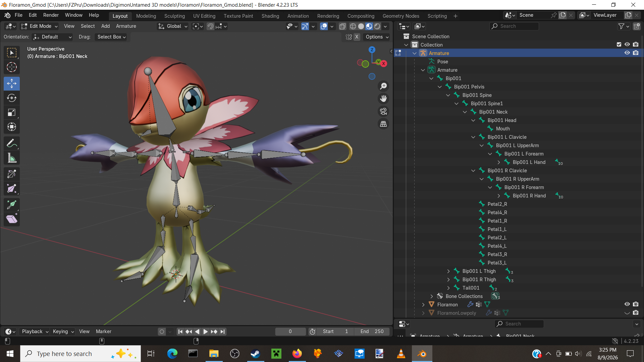Screen dimensions: 644x362
Task: Open the Global transform orientation dropdown
Action: point(173,26)
